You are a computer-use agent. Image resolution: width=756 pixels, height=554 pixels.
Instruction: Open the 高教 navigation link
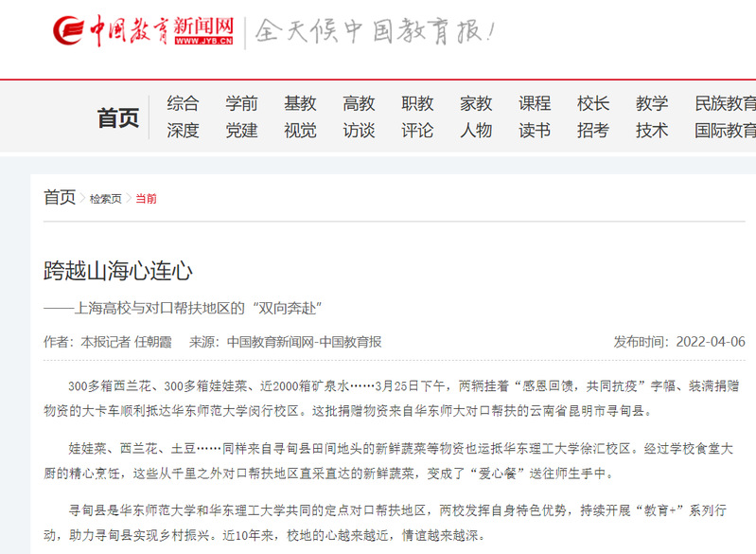pos(359,103)
